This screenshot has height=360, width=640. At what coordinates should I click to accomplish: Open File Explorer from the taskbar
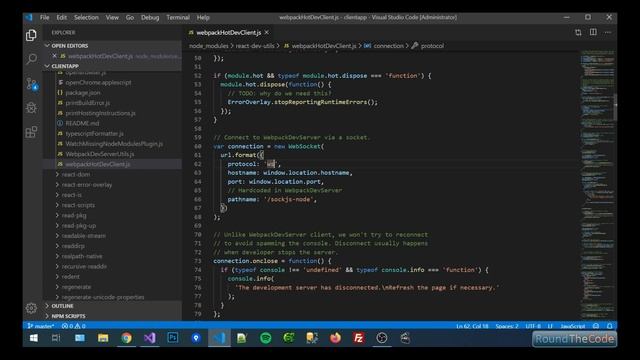coord(103,338)
